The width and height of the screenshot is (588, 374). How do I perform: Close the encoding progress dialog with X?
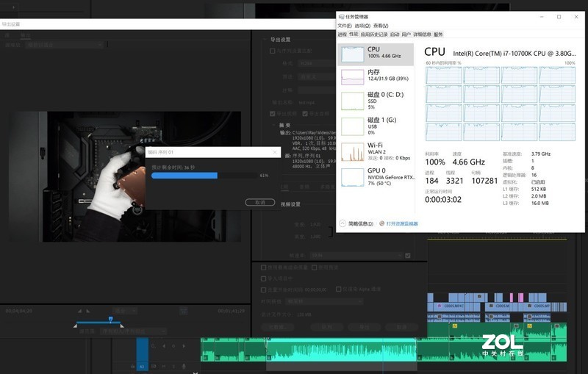point(276,152)
